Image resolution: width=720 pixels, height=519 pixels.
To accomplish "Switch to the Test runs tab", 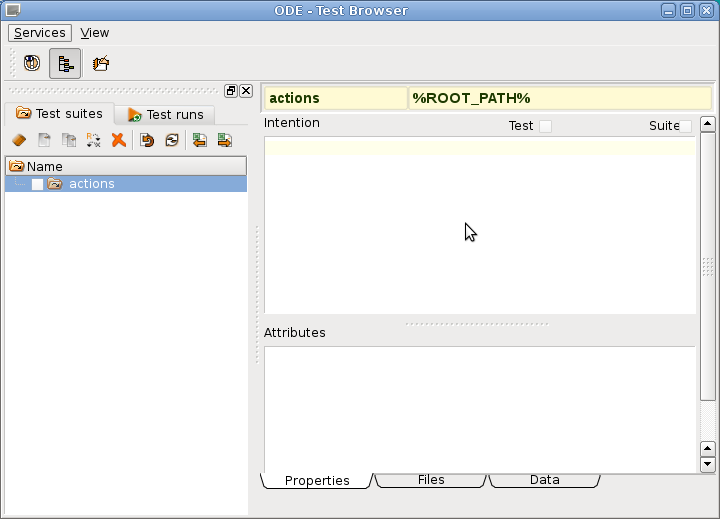I will (x=165, y=115).
